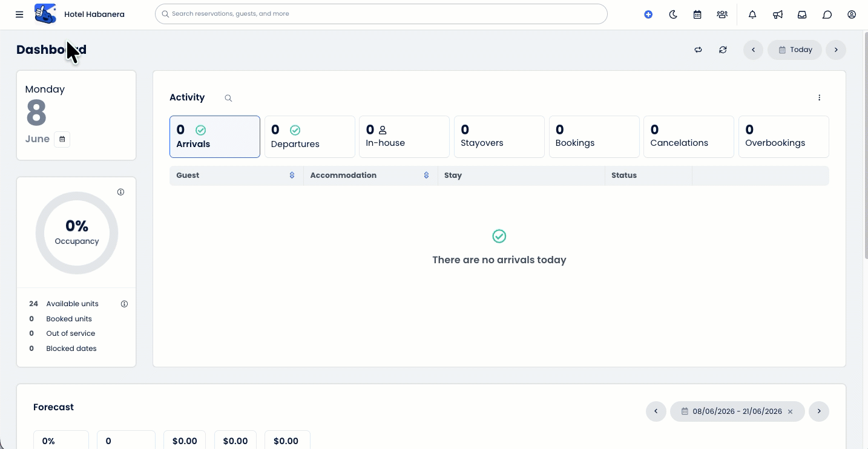868x449 pixels.
Task: Select the Cancelations tab
Action: (x=689, y=137)
